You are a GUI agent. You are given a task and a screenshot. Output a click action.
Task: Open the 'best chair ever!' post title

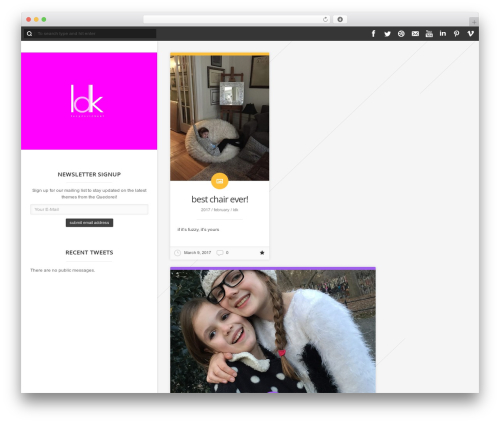pyautogui.click(x=220, y=199)
